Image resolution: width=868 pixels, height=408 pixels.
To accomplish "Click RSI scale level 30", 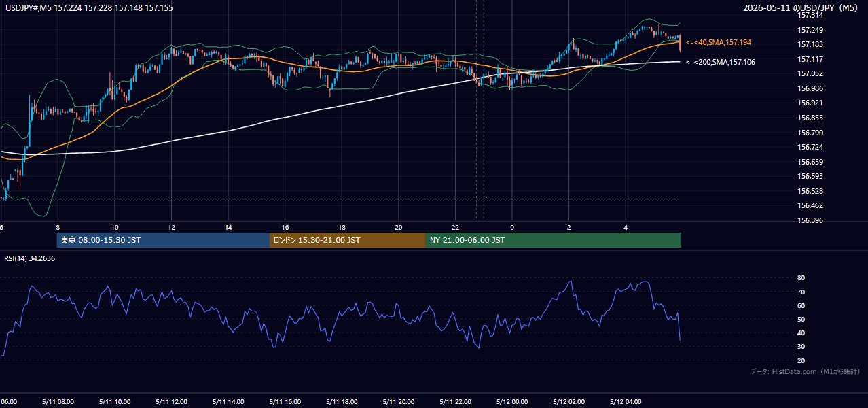I will 801,347.
